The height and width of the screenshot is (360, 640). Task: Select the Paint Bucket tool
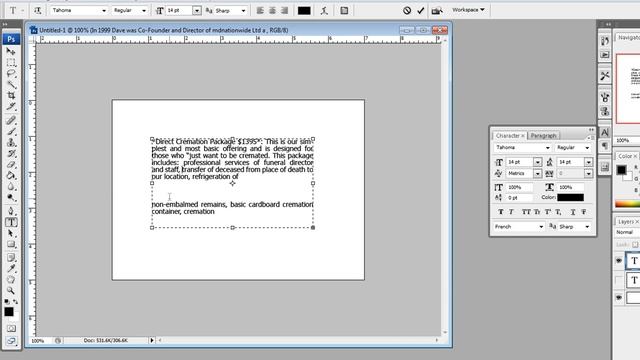point(11,176)
